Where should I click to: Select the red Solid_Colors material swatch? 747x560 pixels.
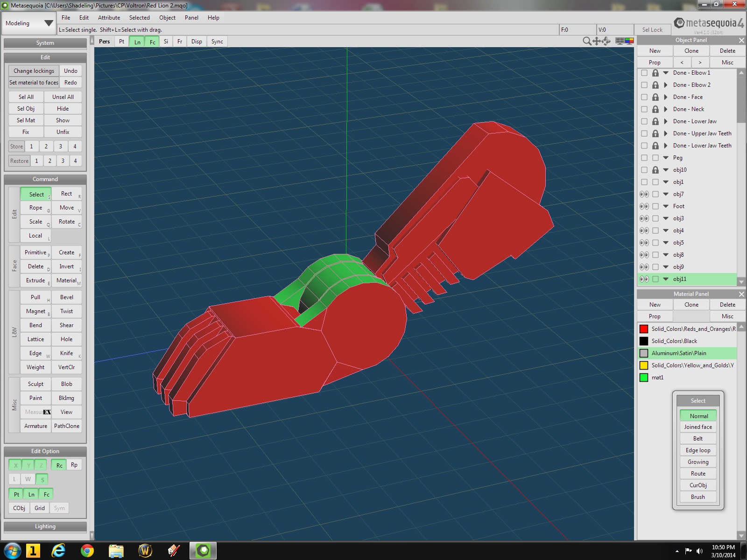(x=644, y=329)
